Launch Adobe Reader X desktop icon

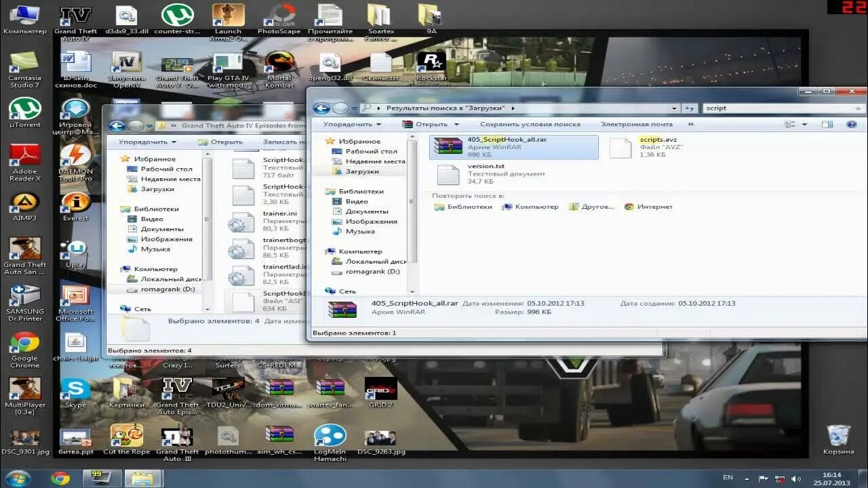coord(25,163)
